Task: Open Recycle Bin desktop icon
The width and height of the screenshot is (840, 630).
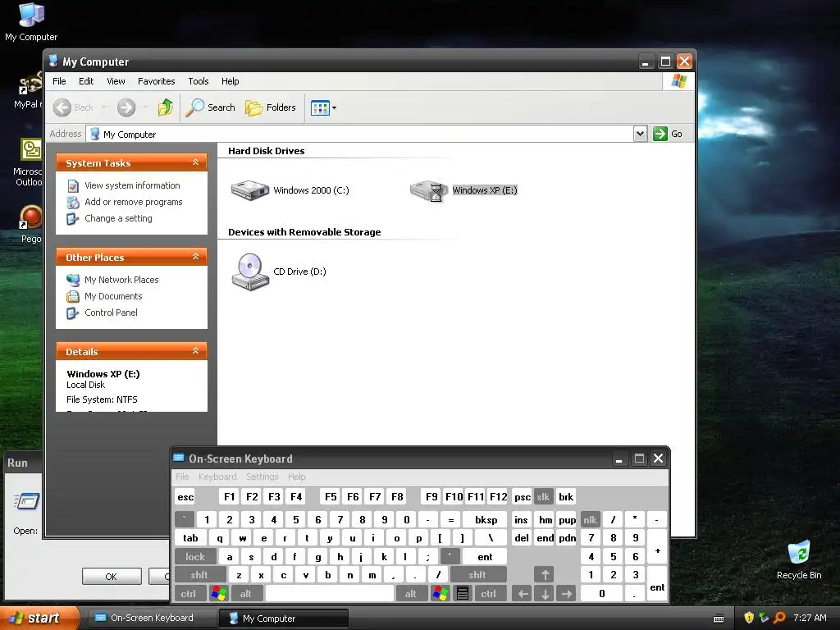Action: coord(799,560)
